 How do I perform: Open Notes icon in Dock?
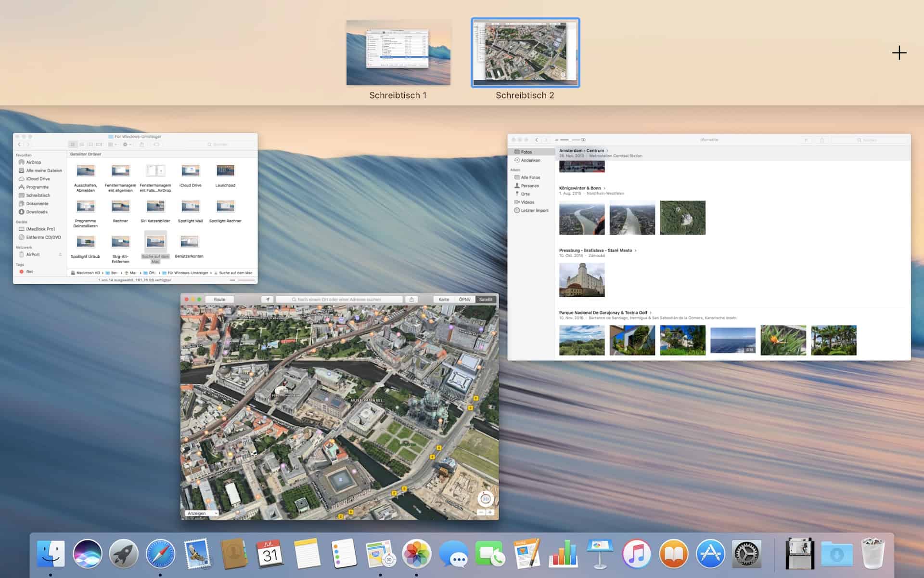pos(307,554)
